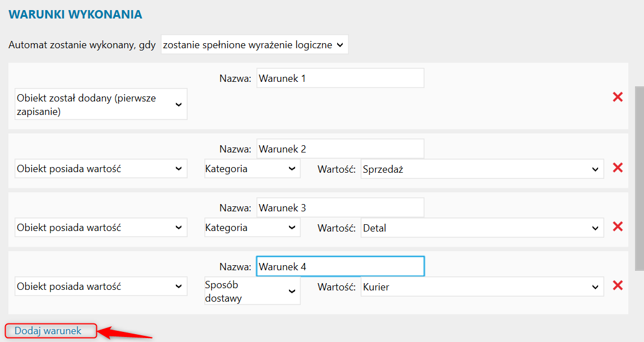The height and width of the screenshot is (342, 644).
Task: Open Kategoria field dropdown in Warunek 2
Action: click(x=252, y=168)
